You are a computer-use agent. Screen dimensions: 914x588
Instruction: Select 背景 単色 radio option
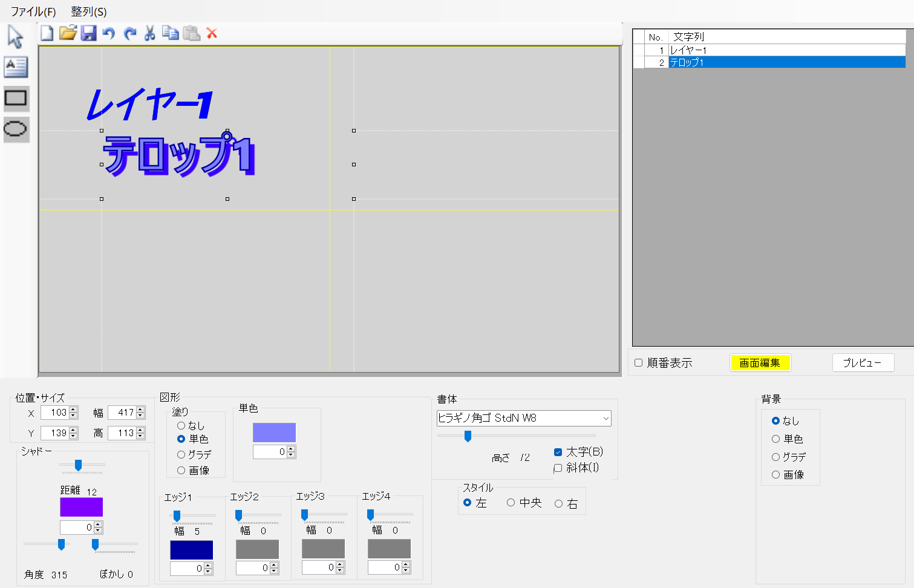775,439
